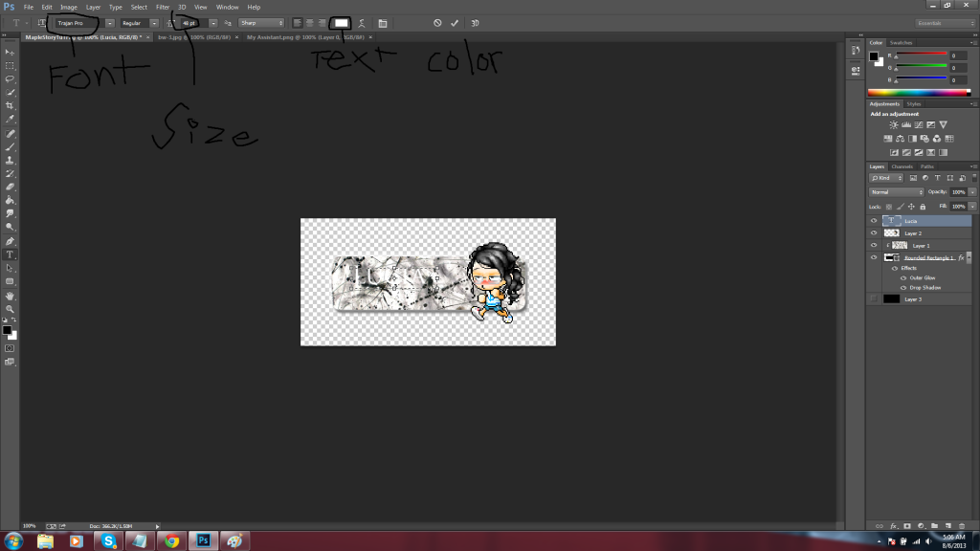980x551 pixels.
Task: Open the anti-aliasing Sharp dropdown
Action: (261, 23)
